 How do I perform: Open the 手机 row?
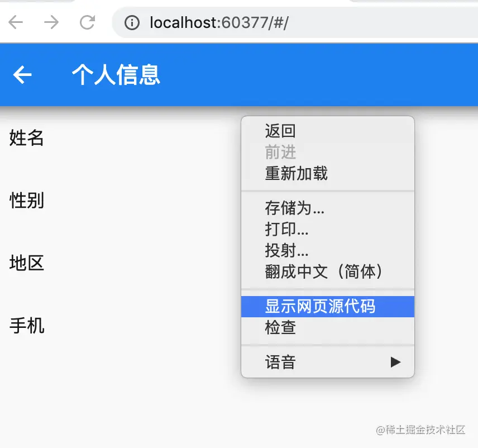(239, 326)
